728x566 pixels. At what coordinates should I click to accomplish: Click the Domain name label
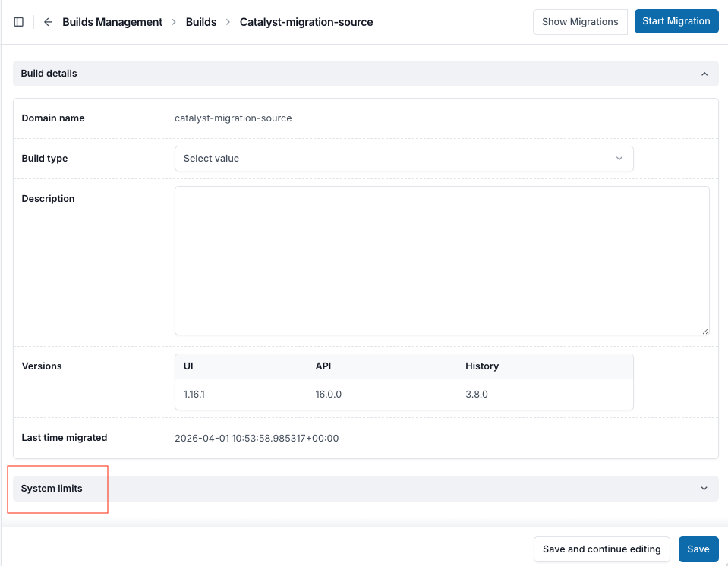pos(53,118)
